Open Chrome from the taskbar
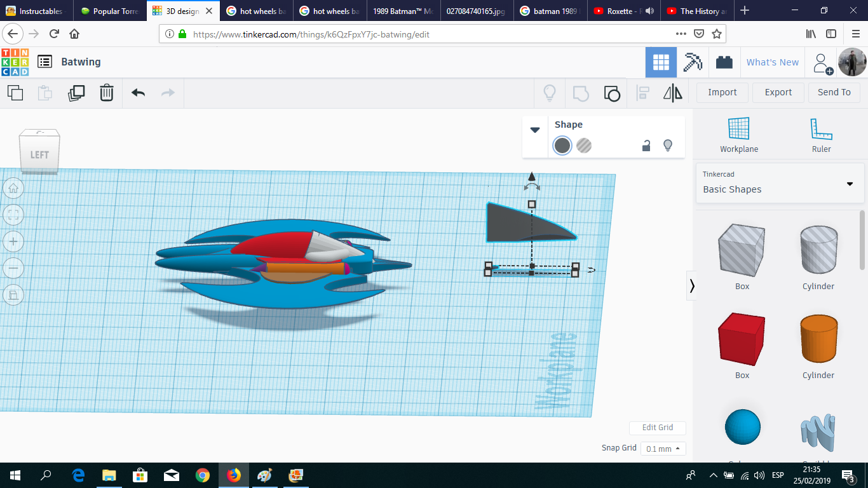 click(x=203, y=475)
